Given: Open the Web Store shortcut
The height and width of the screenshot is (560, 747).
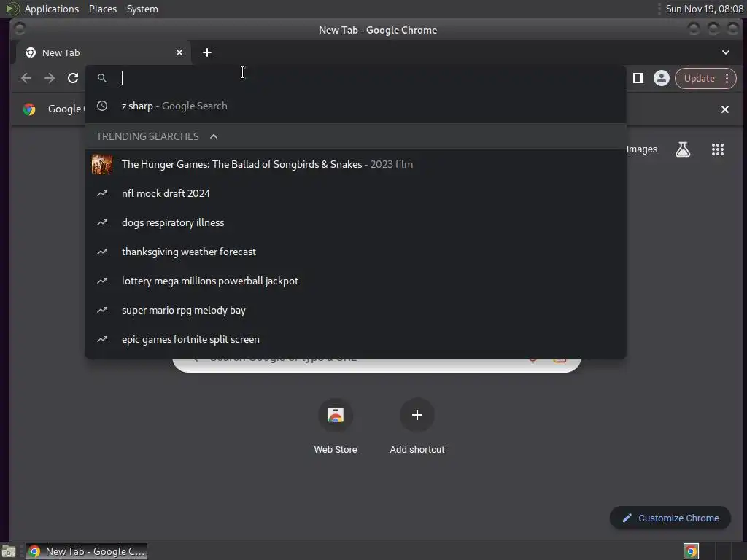Looking at the screenshot, I should (336, 426).
